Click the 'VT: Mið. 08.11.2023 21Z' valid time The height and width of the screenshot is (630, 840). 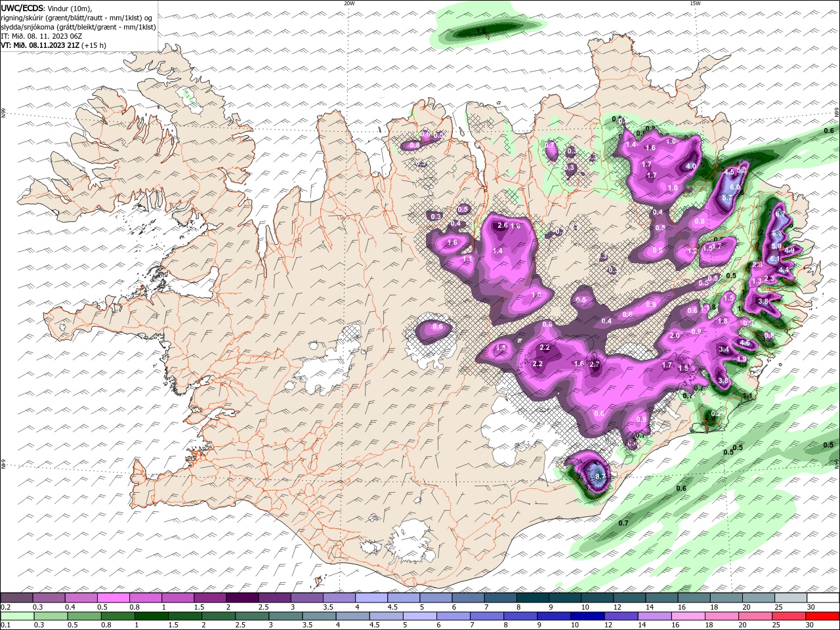point(40,45)
